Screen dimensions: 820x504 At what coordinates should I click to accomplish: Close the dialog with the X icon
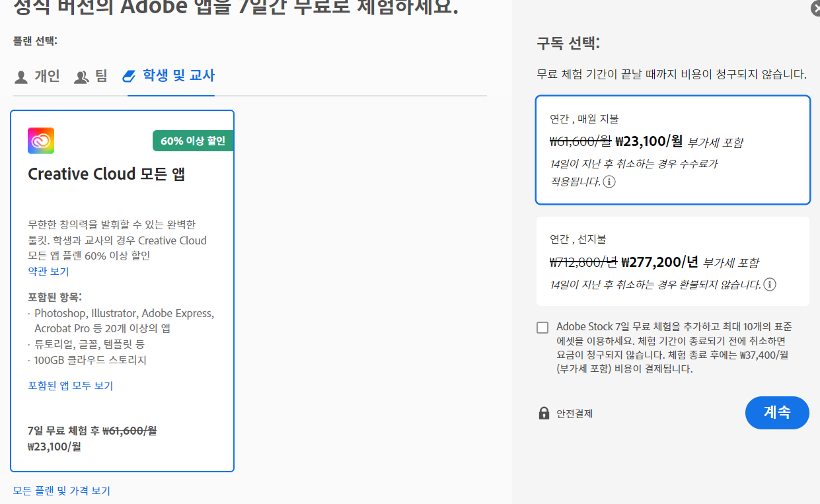point(815,8)
